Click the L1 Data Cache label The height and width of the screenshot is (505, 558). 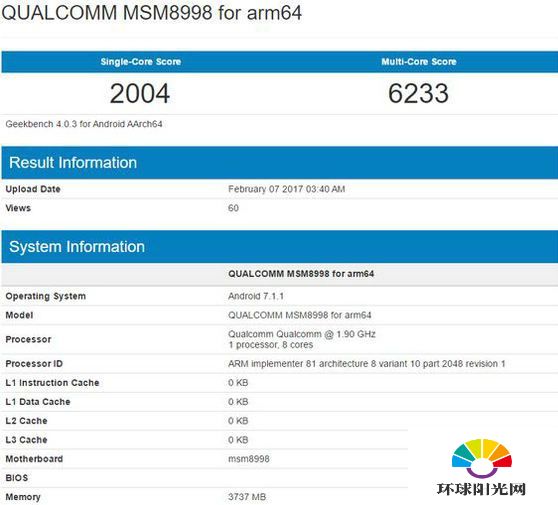tap(38, 401)
